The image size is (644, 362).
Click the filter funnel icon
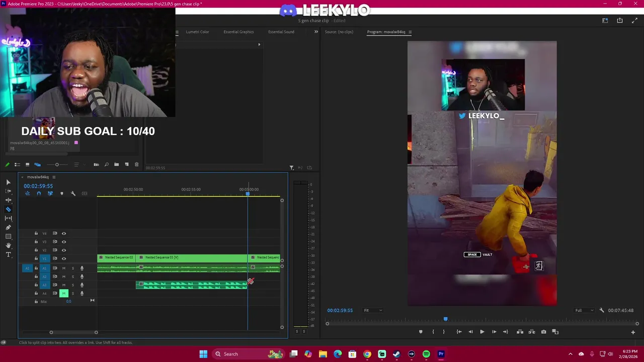pos(291,167)
